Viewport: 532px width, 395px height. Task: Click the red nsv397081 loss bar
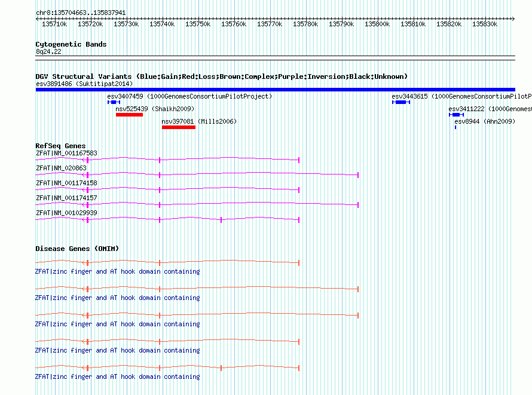tap(179, 127)
